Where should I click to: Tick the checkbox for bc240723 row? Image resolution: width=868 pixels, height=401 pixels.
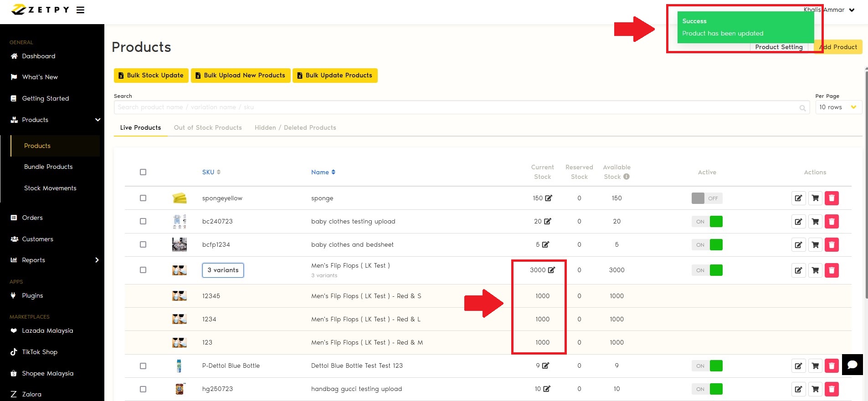tap(143, 221)
